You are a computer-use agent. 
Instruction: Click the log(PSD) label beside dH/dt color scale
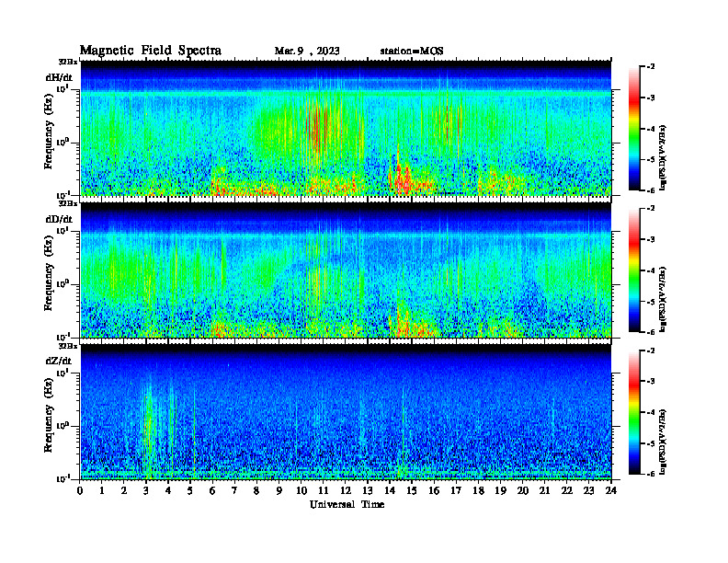(664, 156)
